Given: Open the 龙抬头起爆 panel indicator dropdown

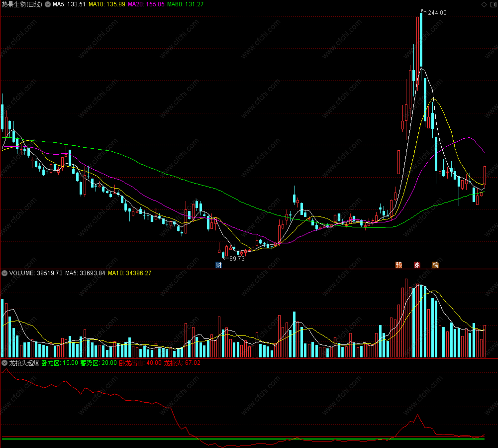Looking at the screenshot, I should (x=5, y=363).
